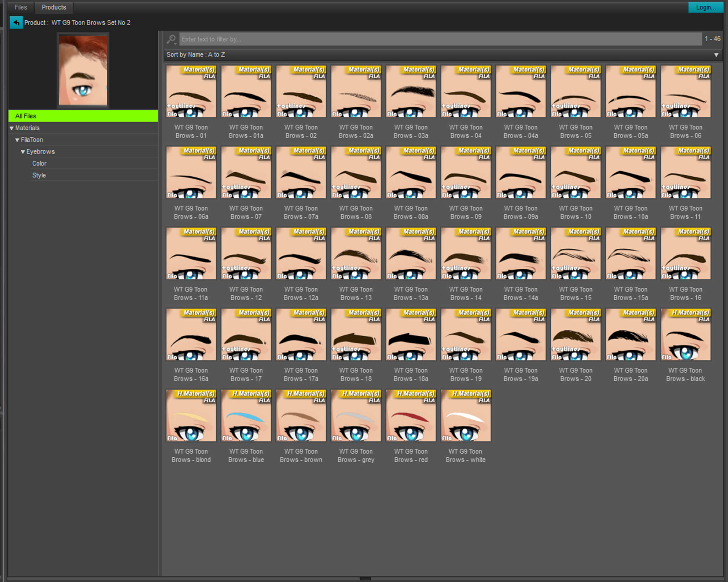The height and width of the screenshot is (582, 728).
Task: Pick WT G9 Toon Brows - 13a material
Action: coord(411,253)
